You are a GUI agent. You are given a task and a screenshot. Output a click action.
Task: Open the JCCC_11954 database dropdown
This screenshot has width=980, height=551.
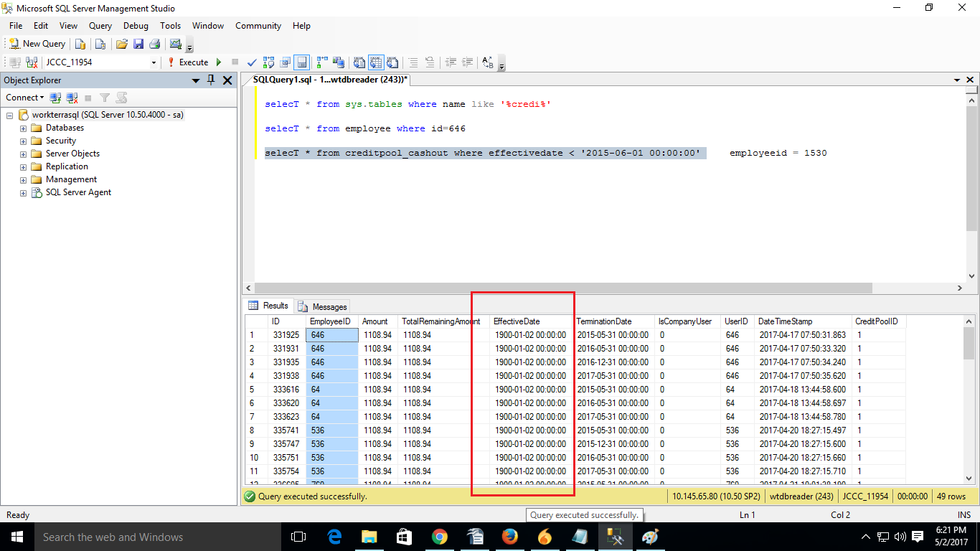[154, 62]
